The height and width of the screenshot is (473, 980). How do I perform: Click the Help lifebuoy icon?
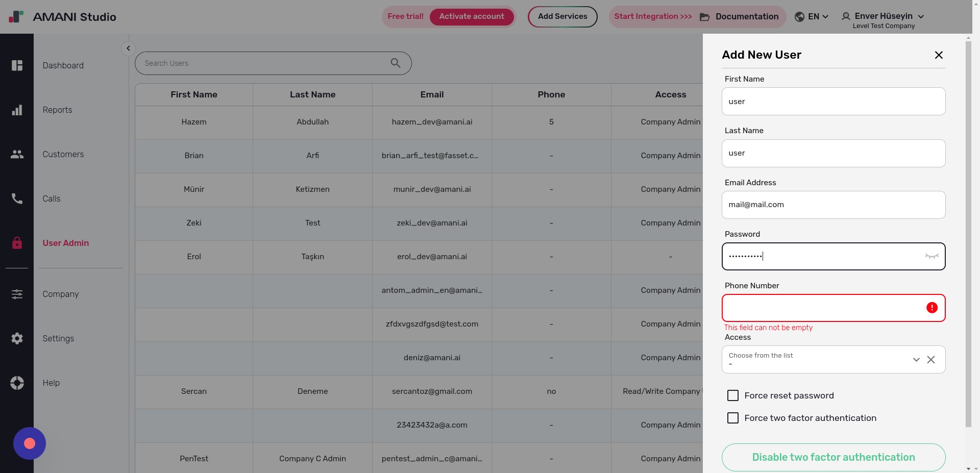pyautogui.click(x=17, y=383)
